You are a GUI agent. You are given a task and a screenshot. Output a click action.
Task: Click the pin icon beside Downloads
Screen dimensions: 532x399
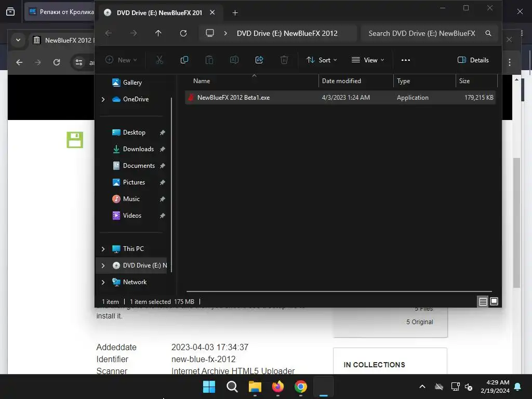162,149
